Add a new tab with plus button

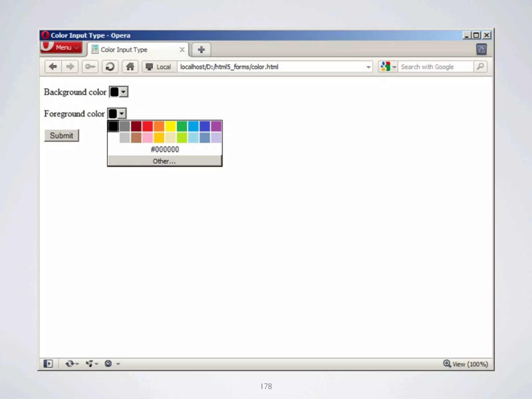(x=201, y=50)
